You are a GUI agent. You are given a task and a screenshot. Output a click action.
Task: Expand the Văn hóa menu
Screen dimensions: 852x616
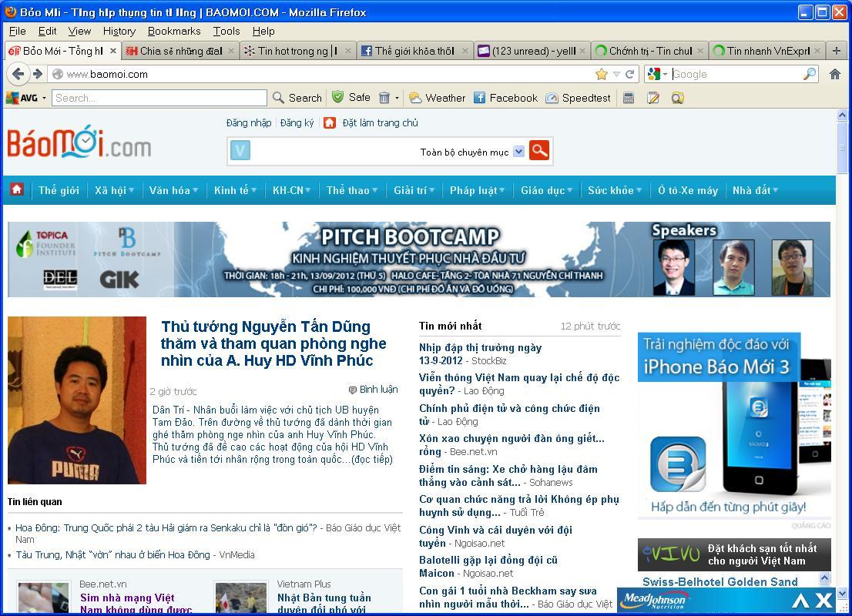tap(173, 190)
